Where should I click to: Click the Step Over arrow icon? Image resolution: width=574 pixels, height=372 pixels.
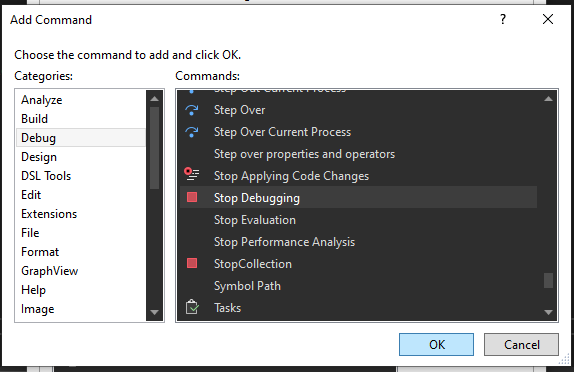coord(191,110)
